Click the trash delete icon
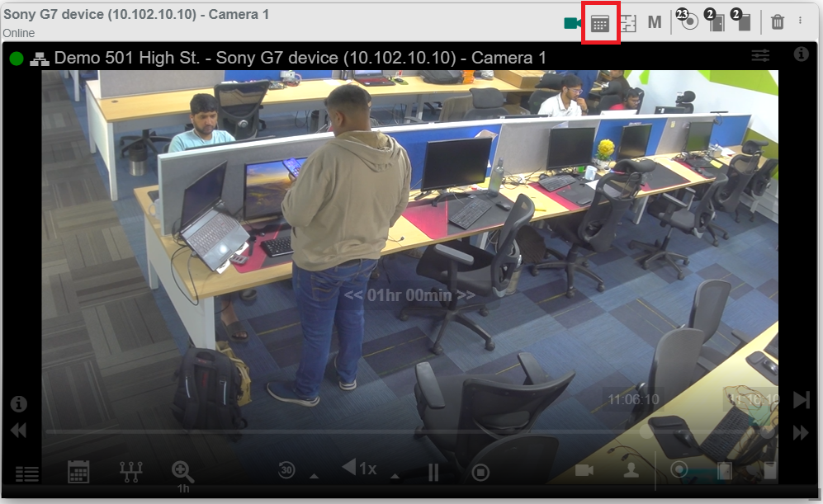This screenshot has width=823, height=504. [x=777, y=22]
